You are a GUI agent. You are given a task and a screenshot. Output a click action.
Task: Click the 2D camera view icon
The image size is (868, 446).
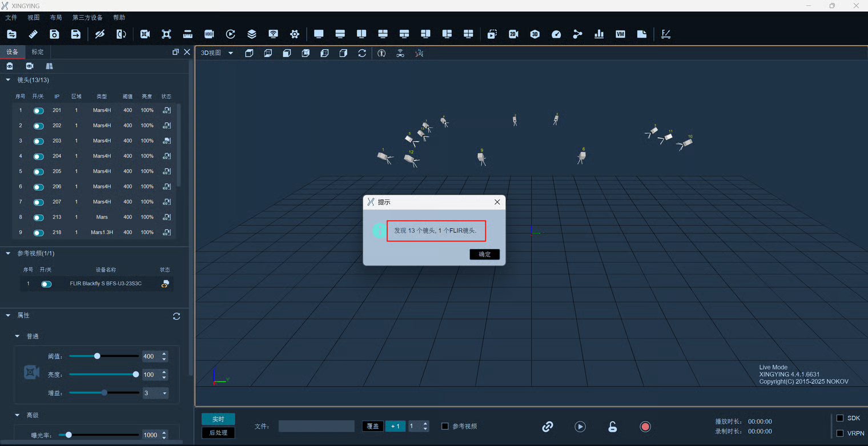(x=513, y=34)
